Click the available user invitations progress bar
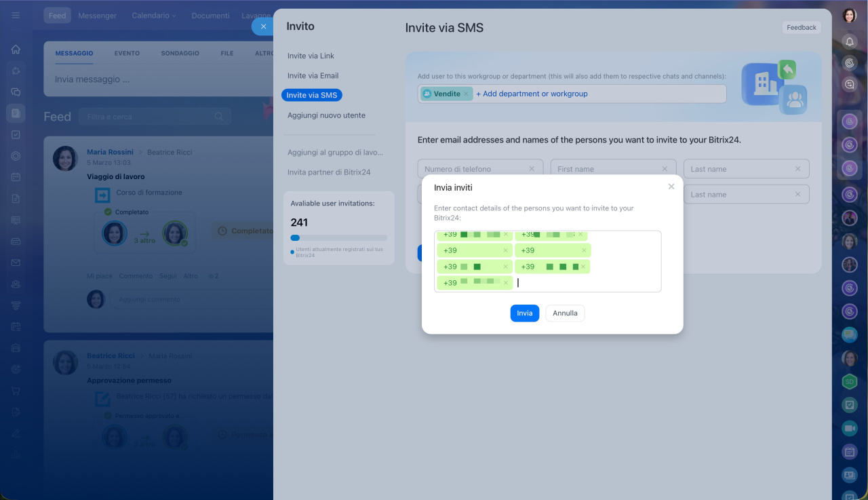Viewport: 868px width, 500px height. [338, 238]
